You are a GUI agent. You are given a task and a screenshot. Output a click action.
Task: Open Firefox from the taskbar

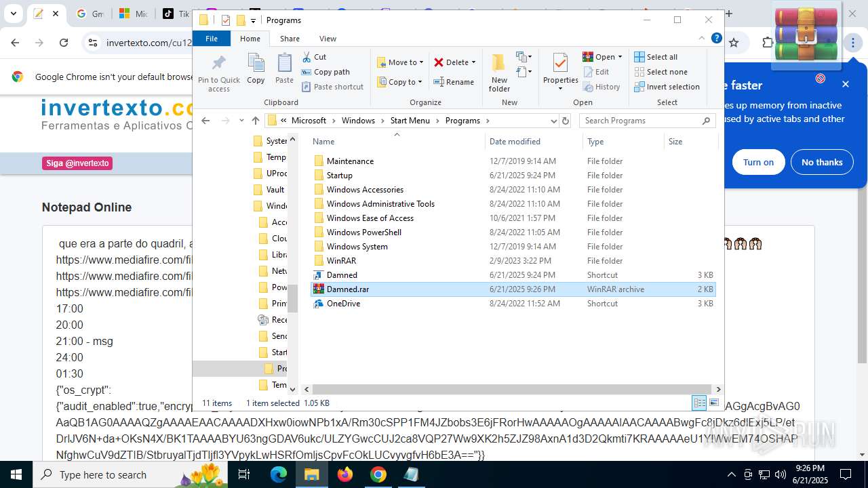[345, 474]
